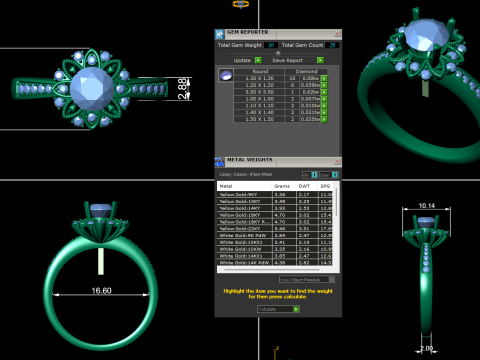The image size is (480, 360).
Task: Click green arrow for 1.20 X 1.20 row
Action: pyautogui.click(x=324, y=85)
